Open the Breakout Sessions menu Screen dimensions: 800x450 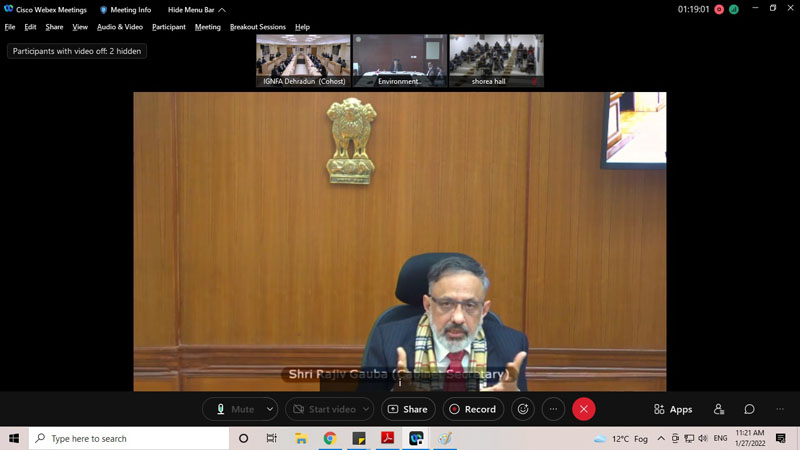pos(257,27)
